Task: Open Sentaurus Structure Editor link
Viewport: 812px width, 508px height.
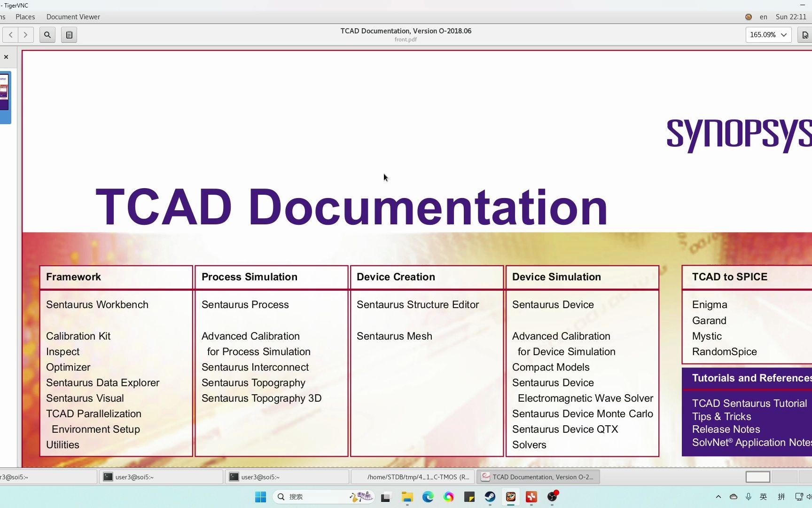Action: point(418,305)
